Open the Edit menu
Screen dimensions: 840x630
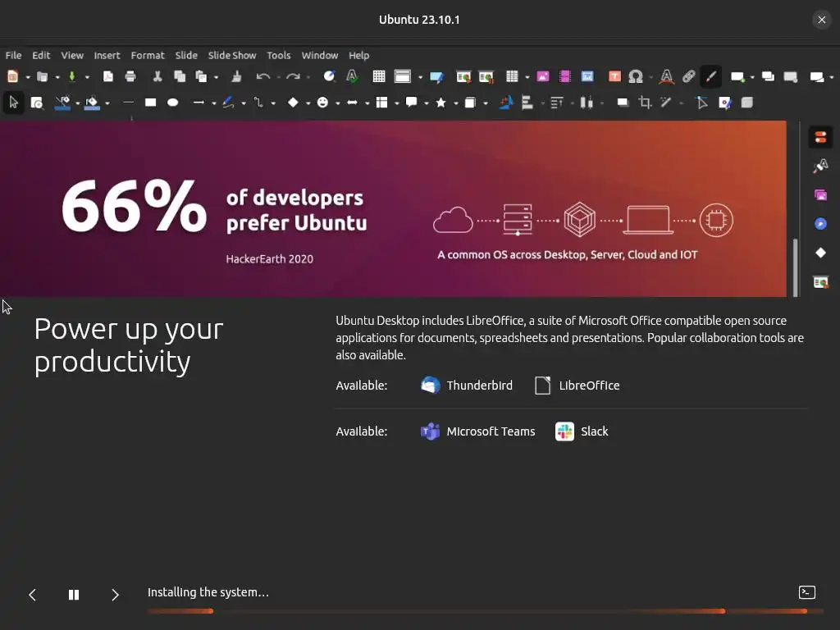(41, 55)
